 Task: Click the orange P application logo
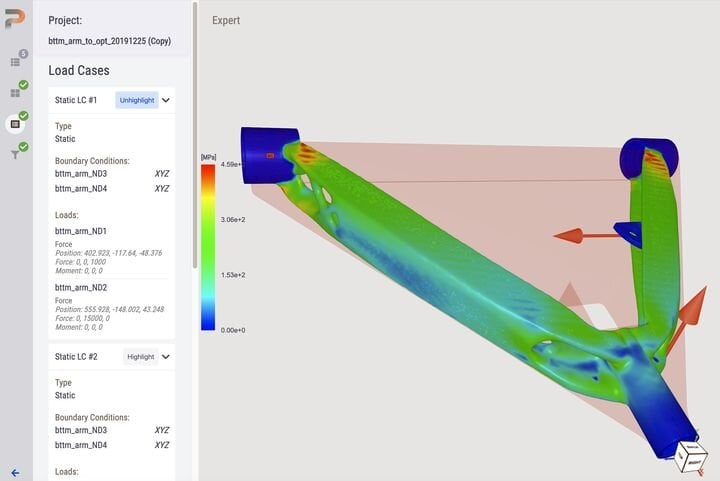point(15,21)
